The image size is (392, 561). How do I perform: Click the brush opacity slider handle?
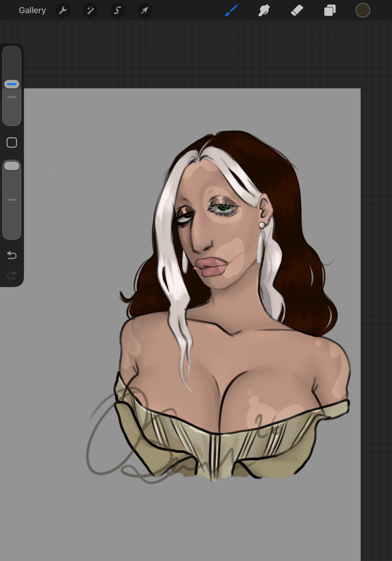coord(12,166)
